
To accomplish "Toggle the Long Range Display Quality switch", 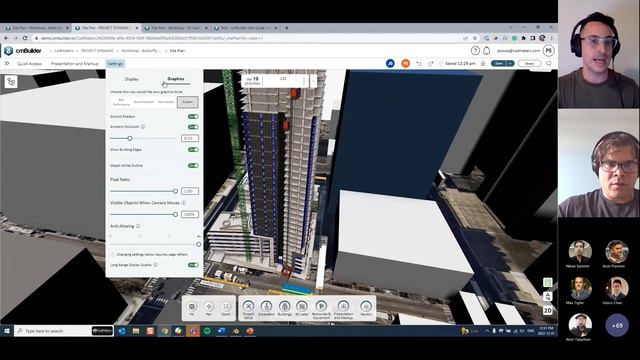I will pyautogui.click(x=193, y=265).
